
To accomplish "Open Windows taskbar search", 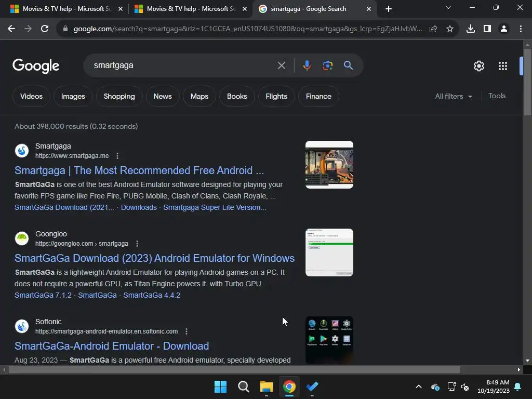I will 243,387.
